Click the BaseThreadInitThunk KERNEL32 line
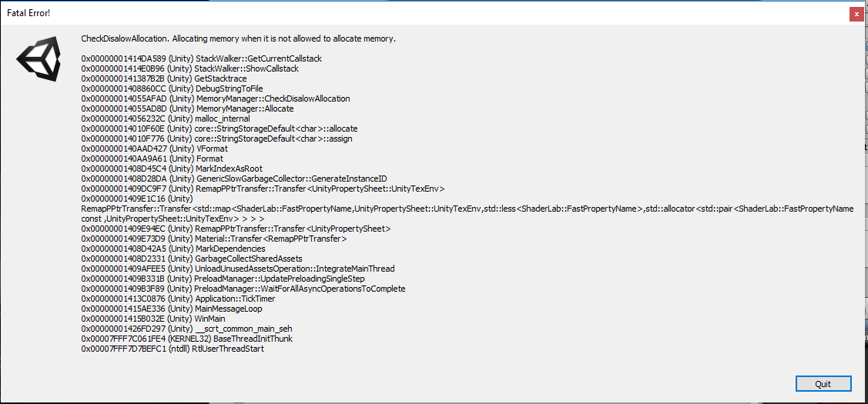 point(186,339)
